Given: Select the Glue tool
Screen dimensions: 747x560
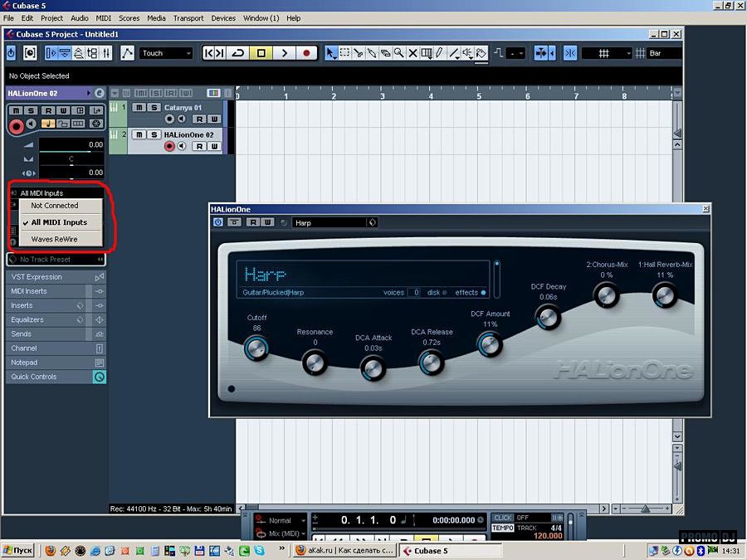Looking at the screenshot, I should click(372, 53).
